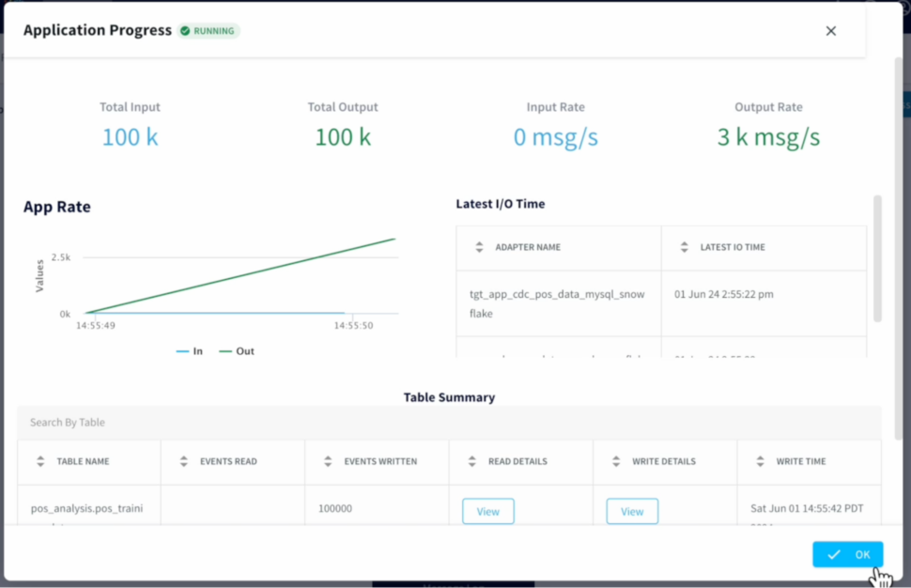The image size is (911, 588).
Task: Click the Latest I/O Time table scrollbar
Action: 877,258
